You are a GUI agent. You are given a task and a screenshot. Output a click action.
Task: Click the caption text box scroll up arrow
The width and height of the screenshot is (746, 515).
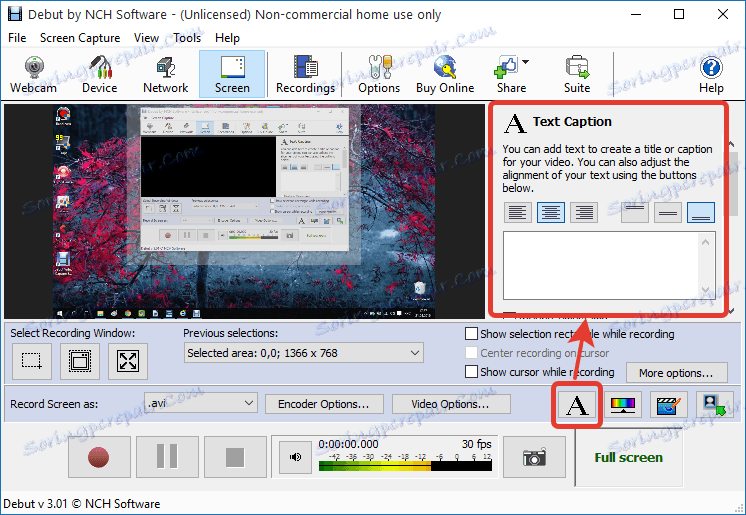click(x=706, y=243)
